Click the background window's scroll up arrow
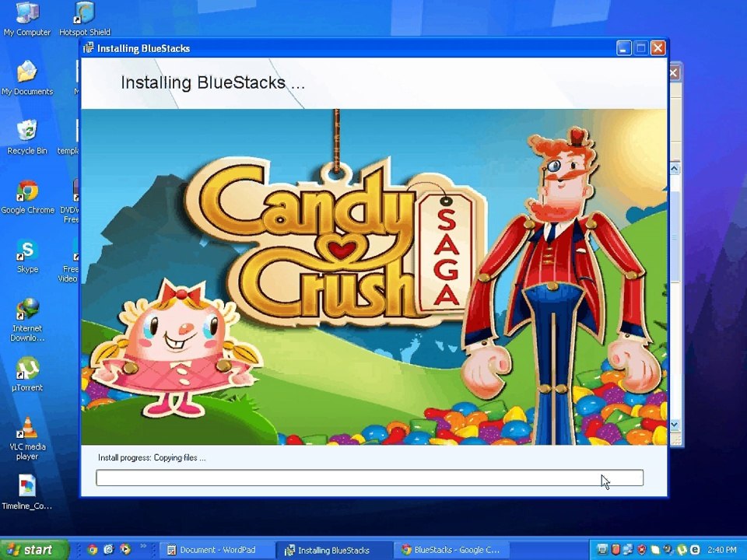Image resolution: width=747 pixels, height=560 pixels. pyautogui.click(x=675, y=168)
